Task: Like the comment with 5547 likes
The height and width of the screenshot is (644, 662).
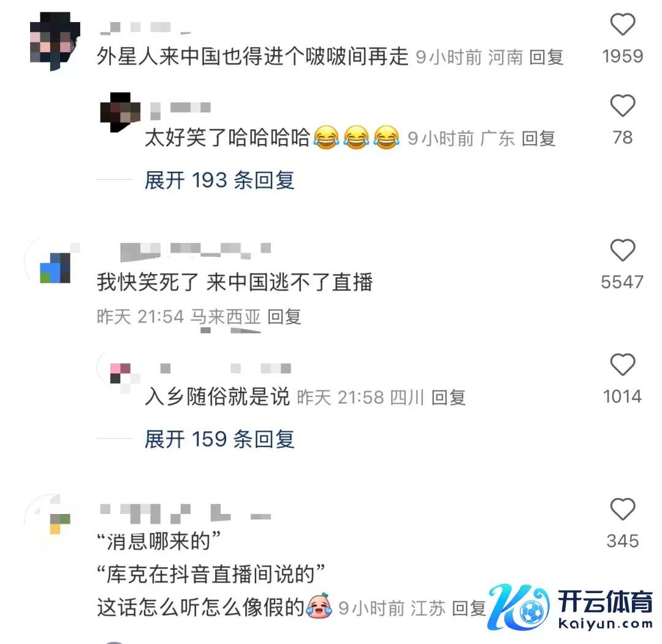Action: (623, 250)
